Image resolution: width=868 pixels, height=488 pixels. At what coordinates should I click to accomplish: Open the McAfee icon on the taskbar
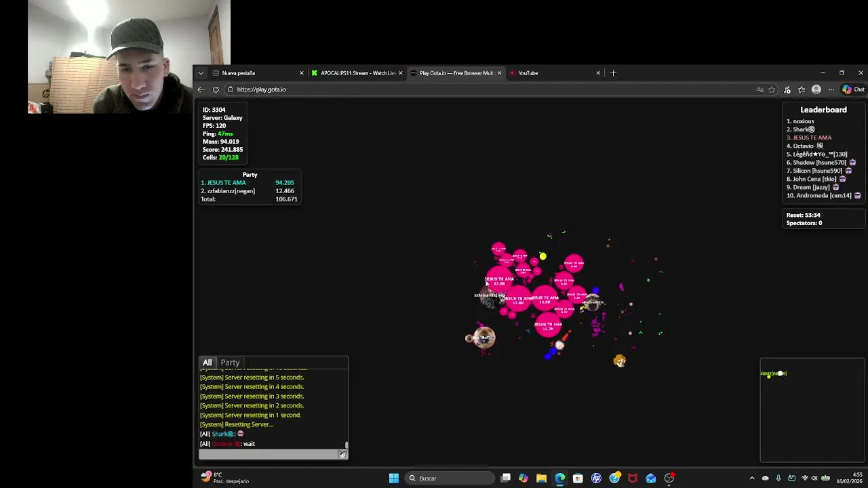[633, 479]
